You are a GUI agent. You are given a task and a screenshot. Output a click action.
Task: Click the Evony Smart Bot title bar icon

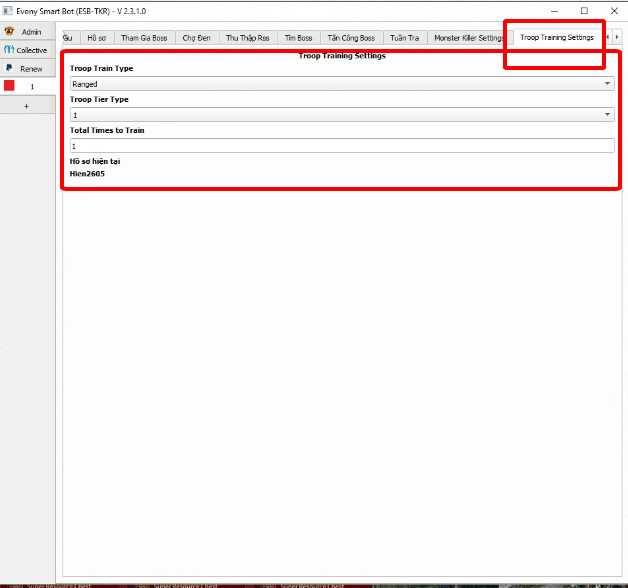pyautogui.click(x=8, y=10)
